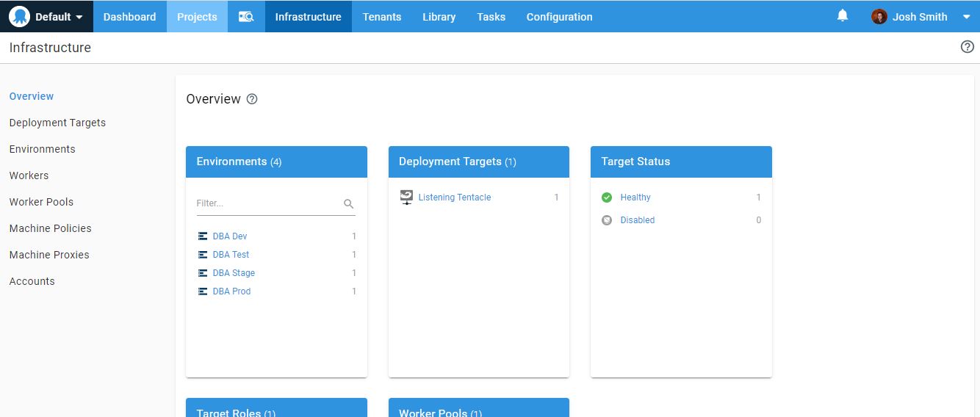The height and width of the screenshot is (417, 980).
Task: Click the Josh Smith user name
Action: (920, 17)
